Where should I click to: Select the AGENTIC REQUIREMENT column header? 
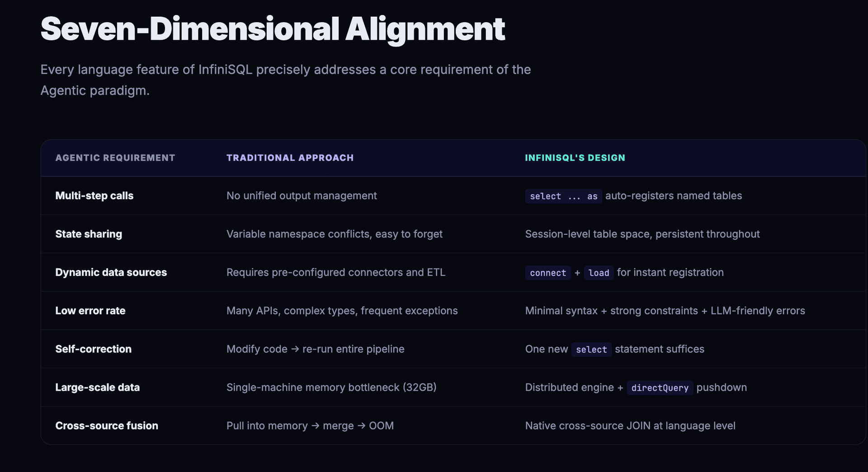(x=115, y=158)
